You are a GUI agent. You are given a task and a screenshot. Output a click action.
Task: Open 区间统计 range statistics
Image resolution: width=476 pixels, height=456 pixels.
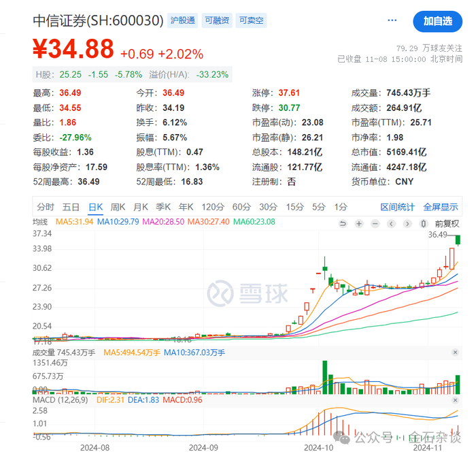tap(397, 207)
